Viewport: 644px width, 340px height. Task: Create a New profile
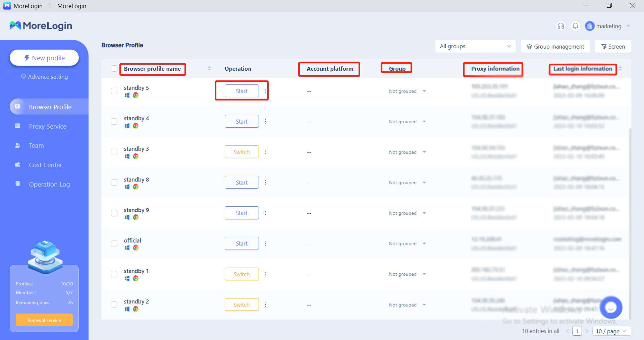(44, 58)
